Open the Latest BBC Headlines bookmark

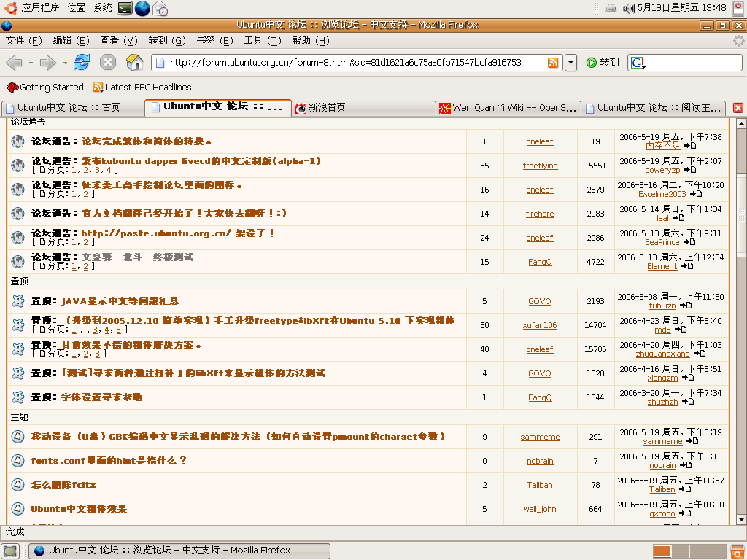point(142,87)
